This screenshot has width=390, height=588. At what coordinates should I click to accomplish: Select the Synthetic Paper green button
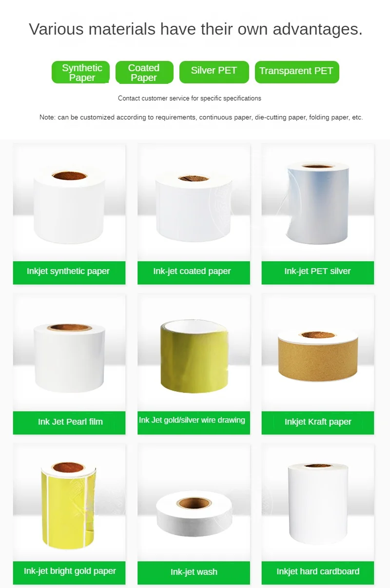(81, 72)
